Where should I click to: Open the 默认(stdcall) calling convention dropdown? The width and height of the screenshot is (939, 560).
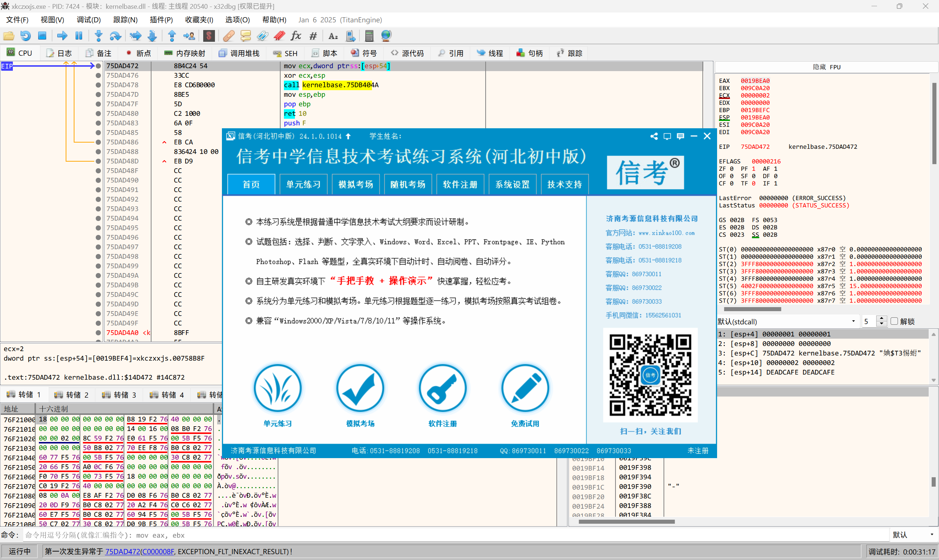point(787,321)
